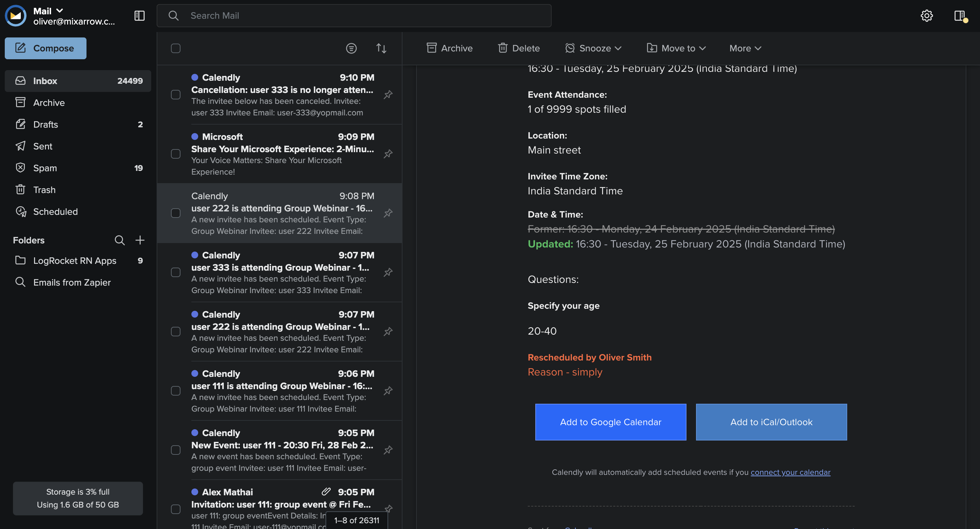
Task: Pin the user 111 Group Webinar email
Action: pos(388,391)
